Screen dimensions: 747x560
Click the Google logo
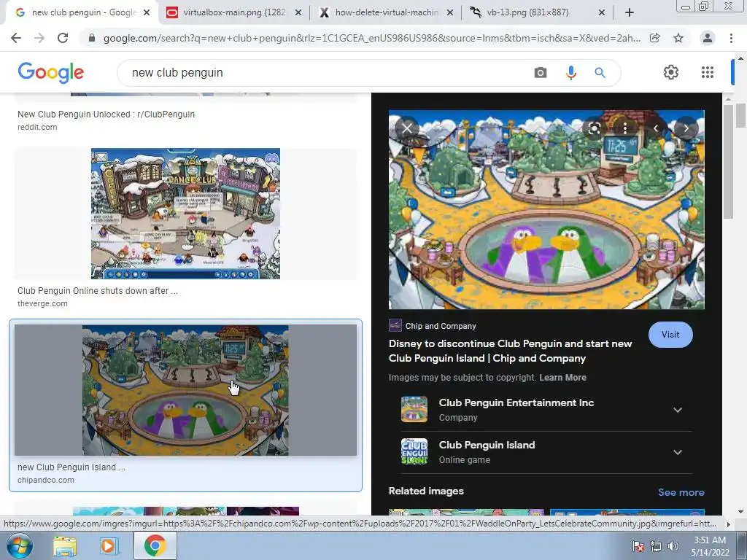51,73
